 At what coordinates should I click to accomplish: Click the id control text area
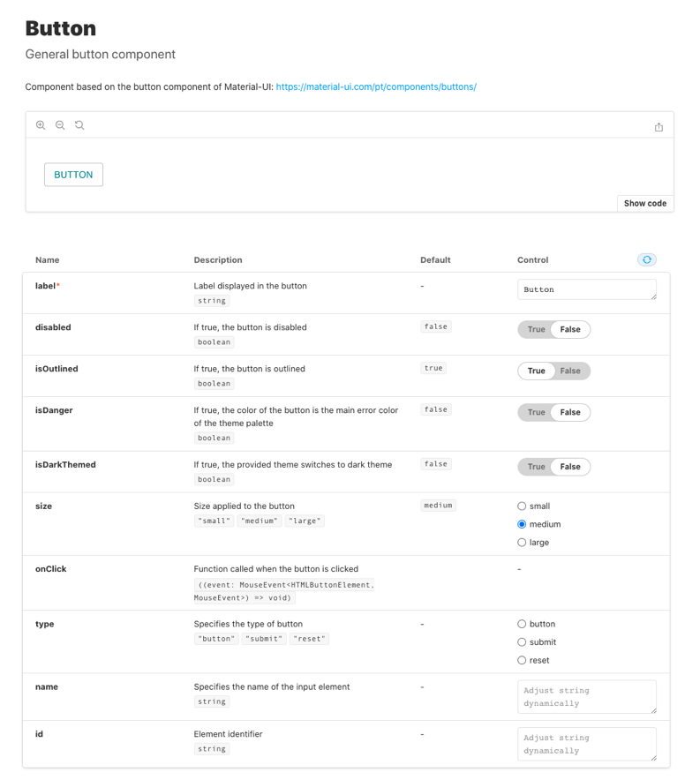click(587, 744)
